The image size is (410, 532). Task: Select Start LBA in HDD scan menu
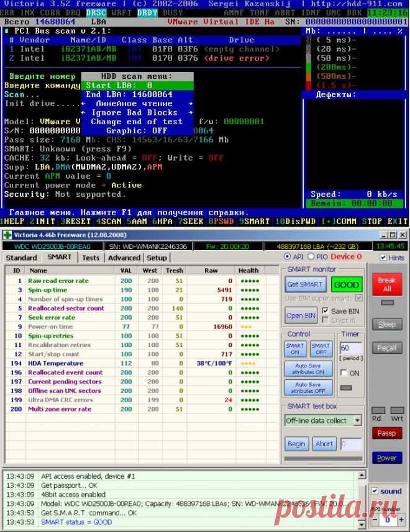(x=137, y=86)
